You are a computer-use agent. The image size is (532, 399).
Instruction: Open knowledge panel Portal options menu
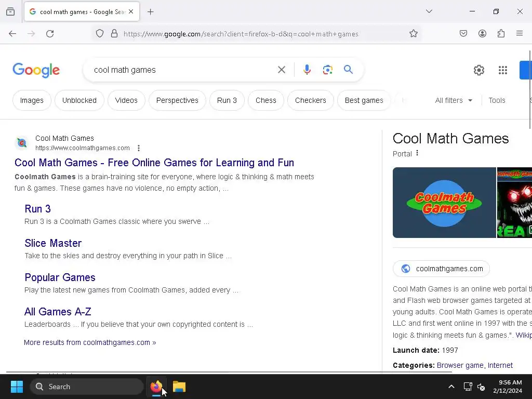click(x=417, y=153)
